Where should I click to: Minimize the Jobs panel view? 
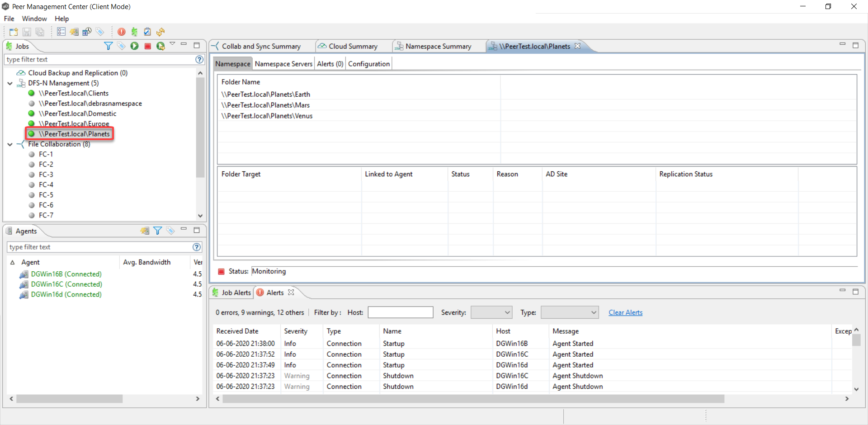click(184, 44)
